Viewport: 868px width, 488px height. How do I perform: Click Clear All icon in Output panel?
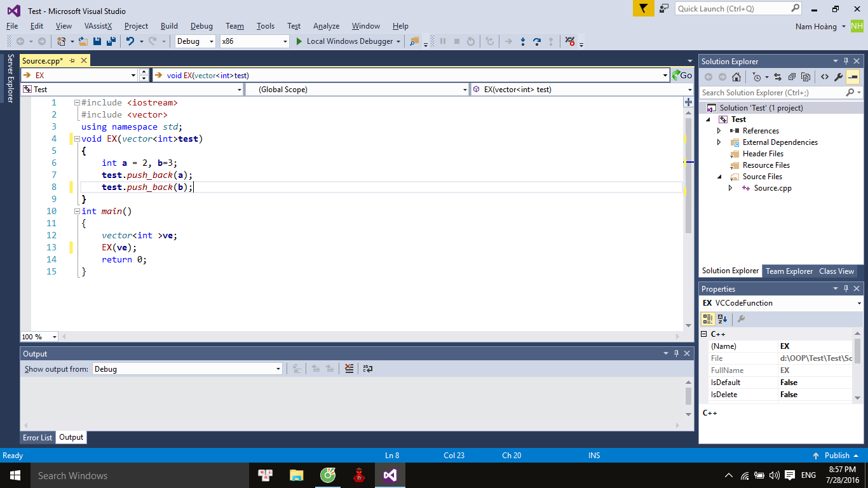[349, 369]
